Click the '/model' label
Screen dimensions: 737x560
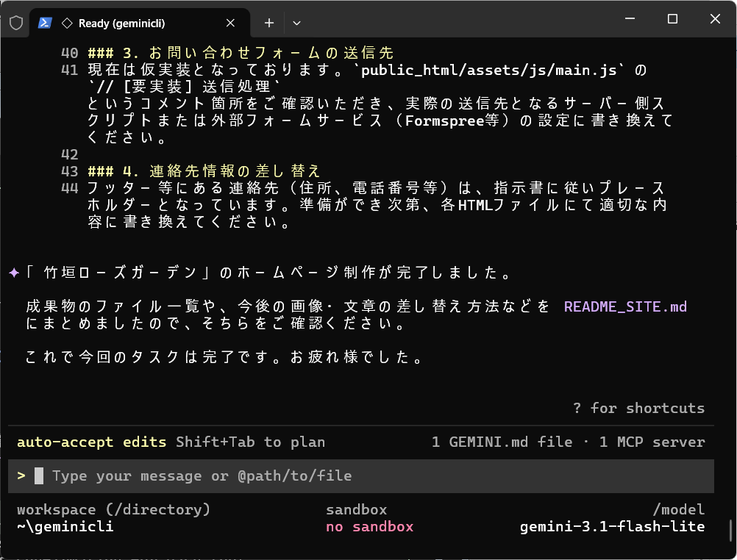(679, 510)
